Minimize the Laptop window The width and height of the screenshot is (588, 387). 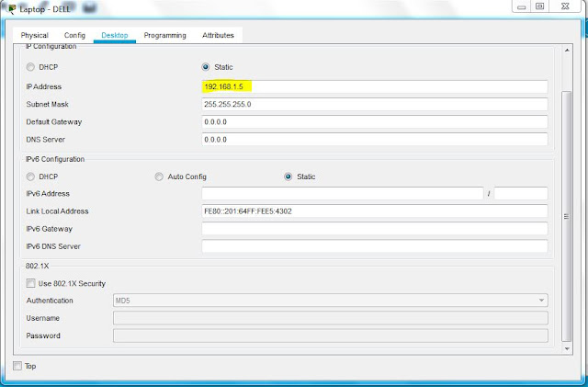tap(521, 6)
